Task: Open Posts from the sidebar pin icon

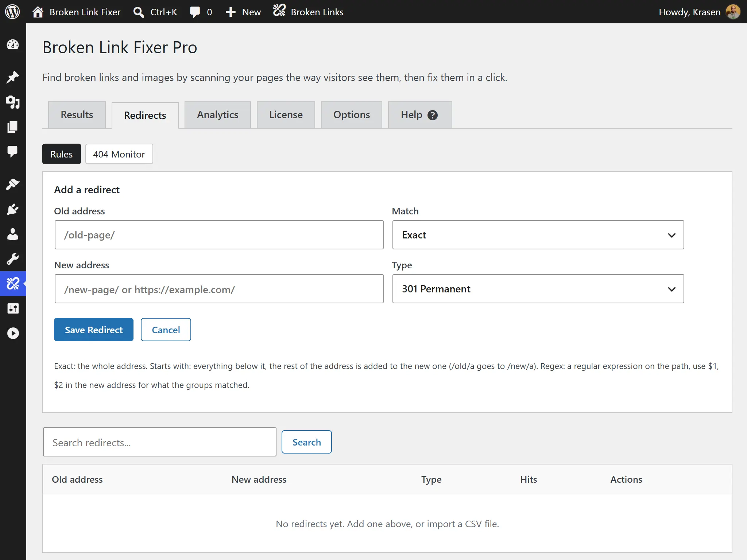Action: [13, 77]
